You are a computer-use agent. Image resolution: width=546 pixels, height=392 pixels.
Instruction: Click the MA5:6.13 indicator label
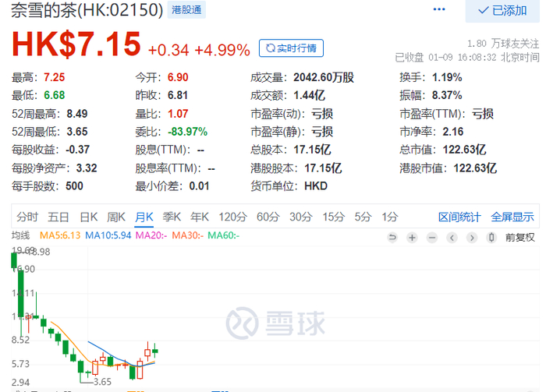coord(60,235)
